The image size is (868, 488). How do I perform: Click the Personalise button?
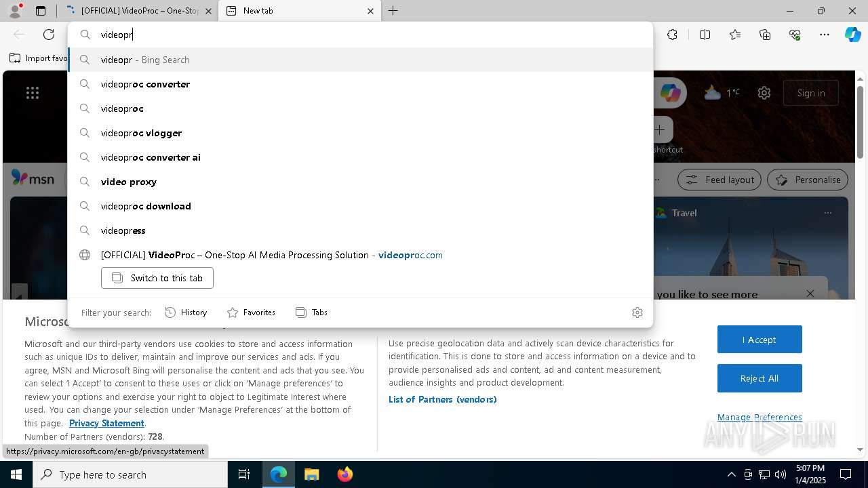point(808,180)
